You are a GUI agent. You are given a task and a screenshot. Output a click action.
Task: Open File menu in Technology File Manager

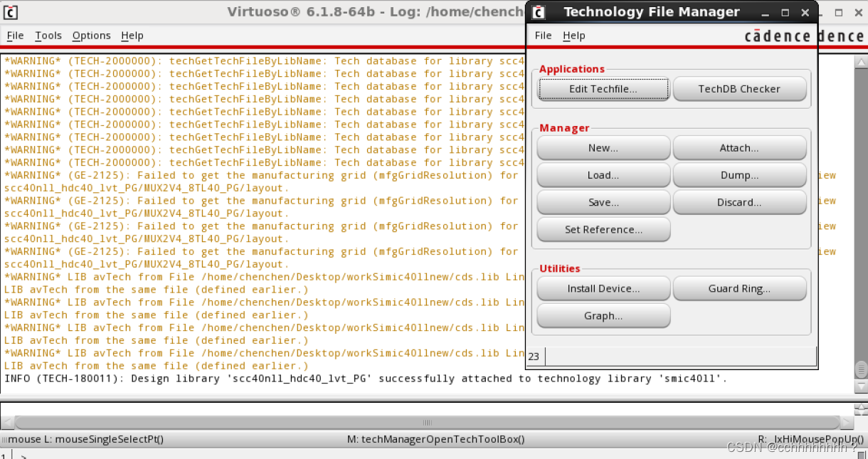[543, 36]
